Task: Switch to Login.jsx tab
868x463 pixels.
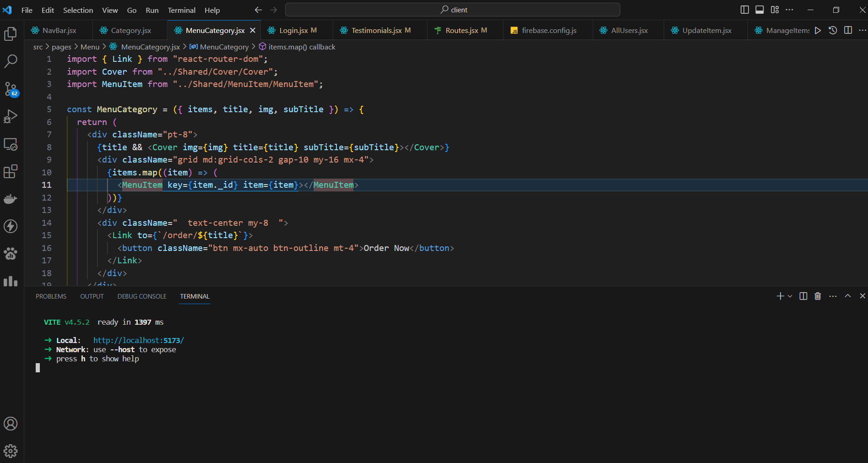Action: 297,30
